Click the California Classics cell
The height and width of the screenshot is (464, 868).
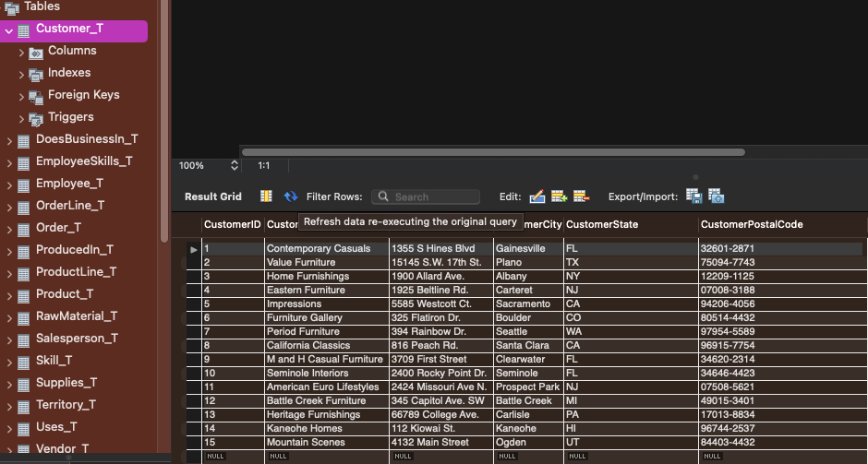[x=327, y=345]
